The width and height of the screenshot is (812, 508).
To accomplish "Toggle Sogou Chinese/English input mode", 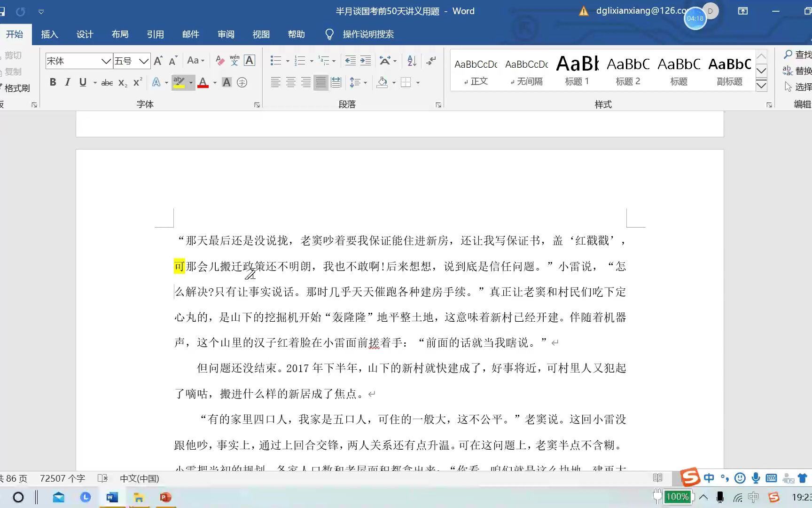I will [x=709, y=478].
